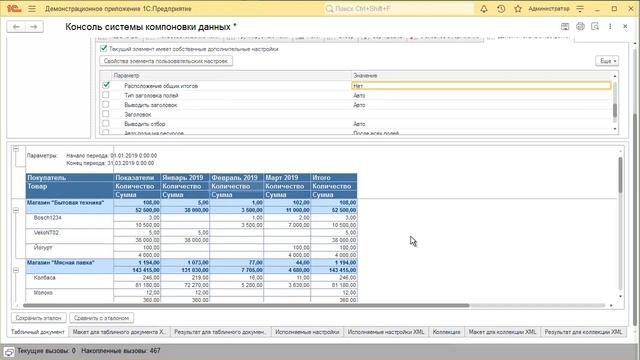Viewport: 640px width, 360px height.
Task: Click the search magnifier icon
Action: pyautogui.click(x=329, y=9)
